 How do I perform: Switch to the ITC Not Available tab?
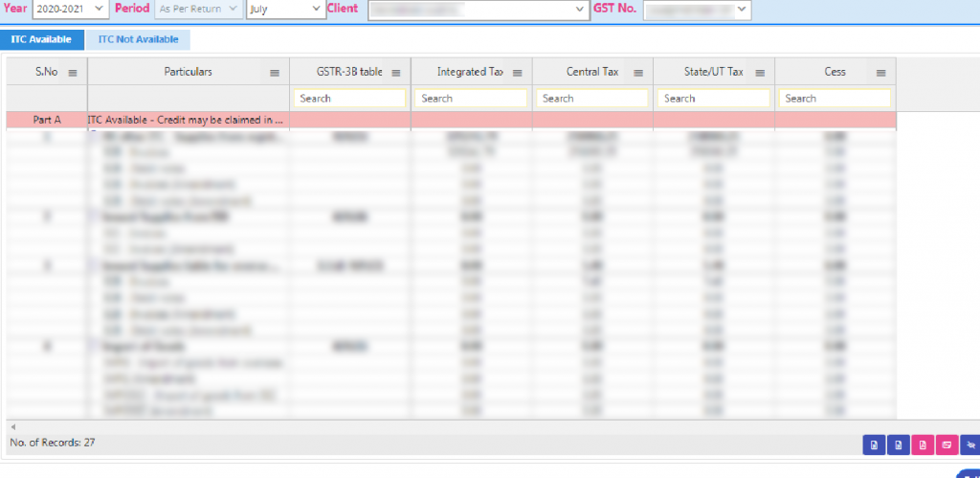point(139,39)
